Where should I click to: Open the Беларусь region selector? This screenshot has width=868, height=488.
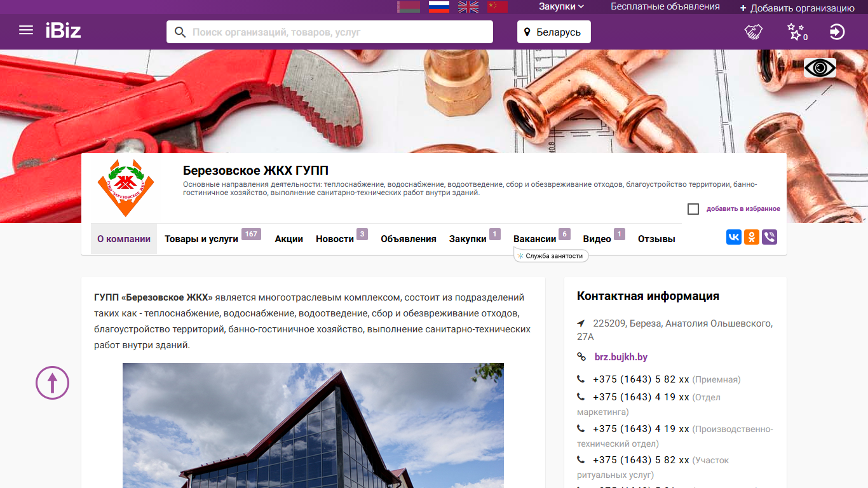(554, 32)
